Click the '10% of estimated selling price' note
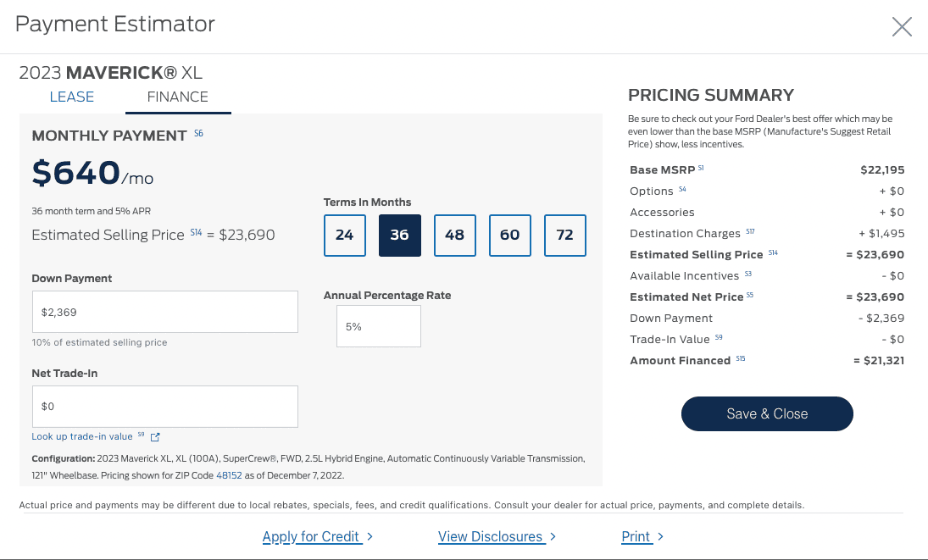Screen dimensions: 928x560 click(99, 342)
